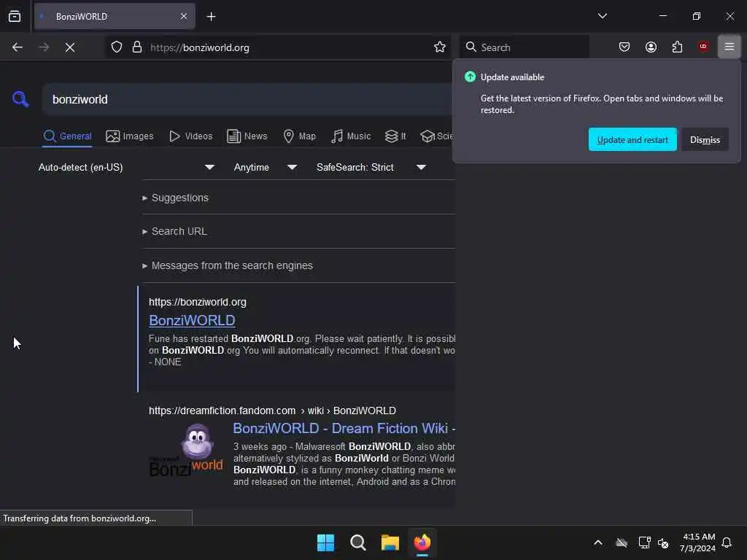Open the Firefox hamburger application menu
This screenshot has height=560, width=747.
tap(729, 47)
